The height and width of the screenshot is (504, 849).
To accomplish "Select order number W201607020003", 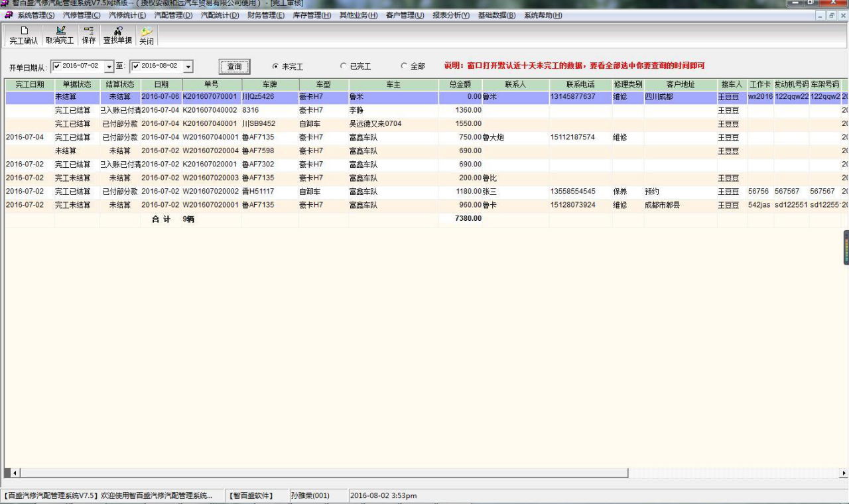I will click(x=210, y=178).
